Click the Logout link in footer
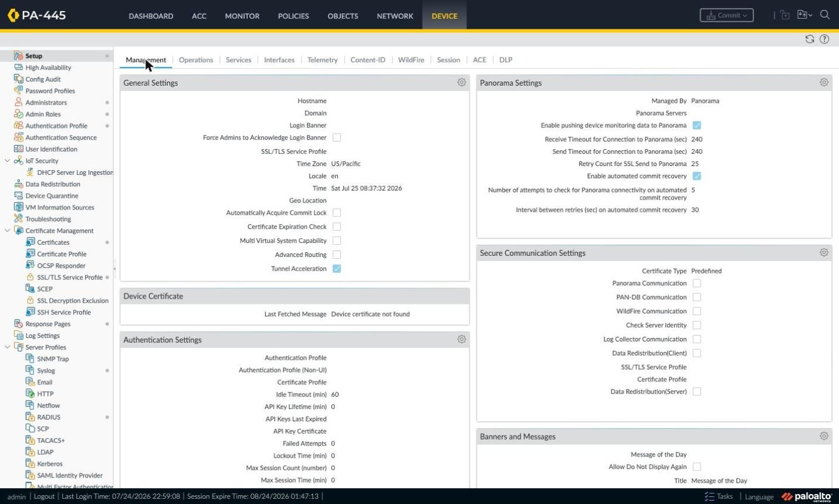 click(x=44, y=496)
